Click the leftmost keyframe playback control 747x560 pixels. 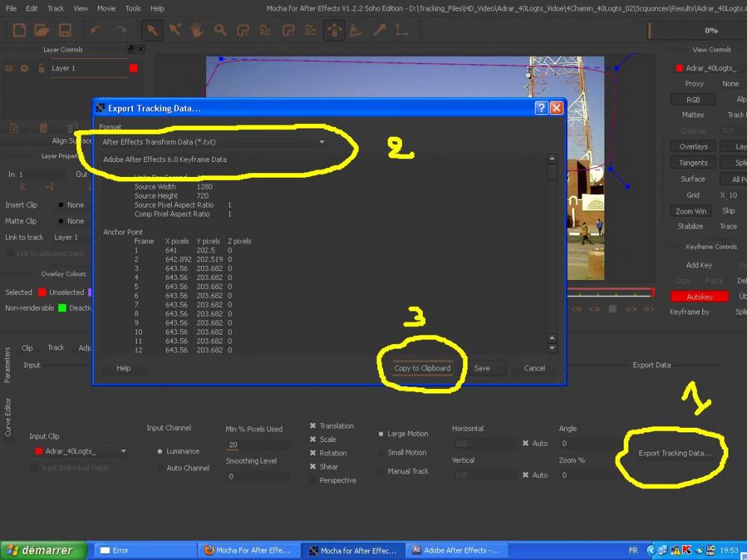577,309
